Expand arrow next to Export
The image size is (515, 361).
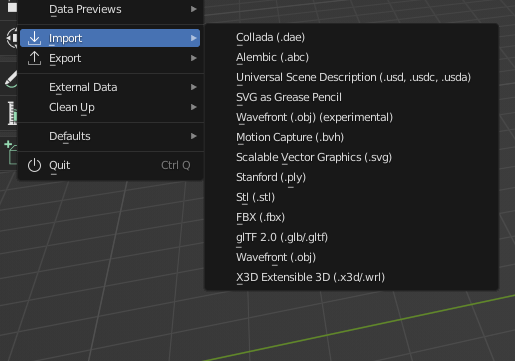tap(194, 58)
